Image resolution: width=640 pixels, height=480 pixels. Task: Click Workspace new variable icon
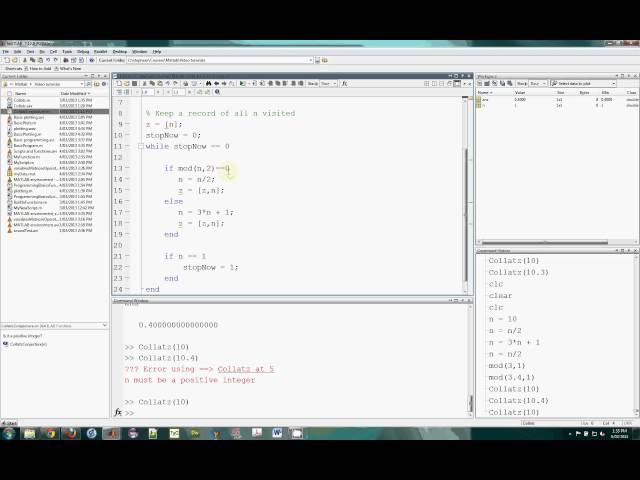click(x=480, y=84)
